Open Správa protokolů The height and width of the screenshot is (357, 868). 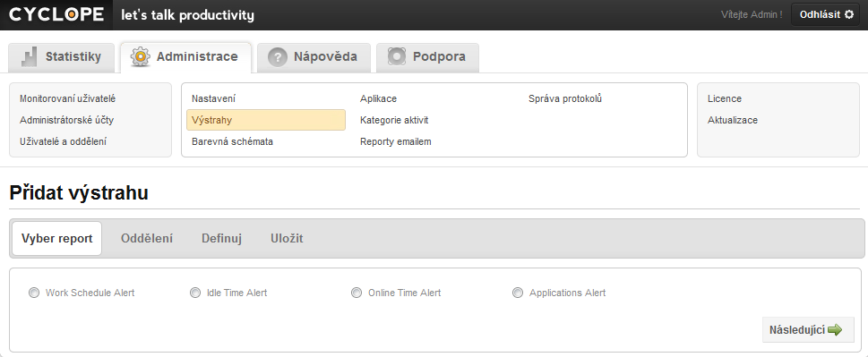pos(565,99)
